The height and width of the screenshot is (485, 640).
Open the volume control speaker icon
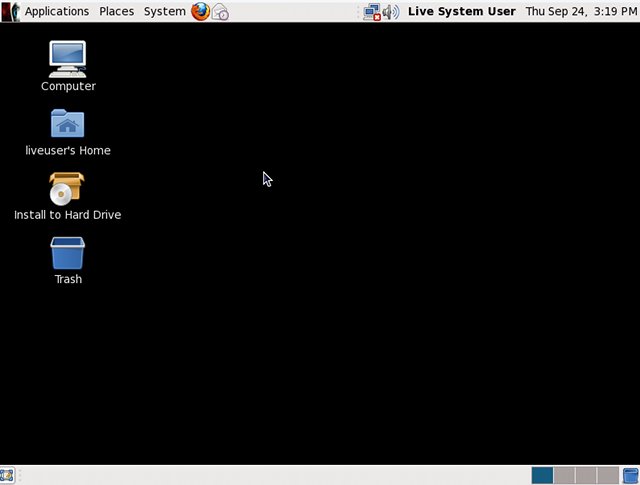click(x=391, y=12)
